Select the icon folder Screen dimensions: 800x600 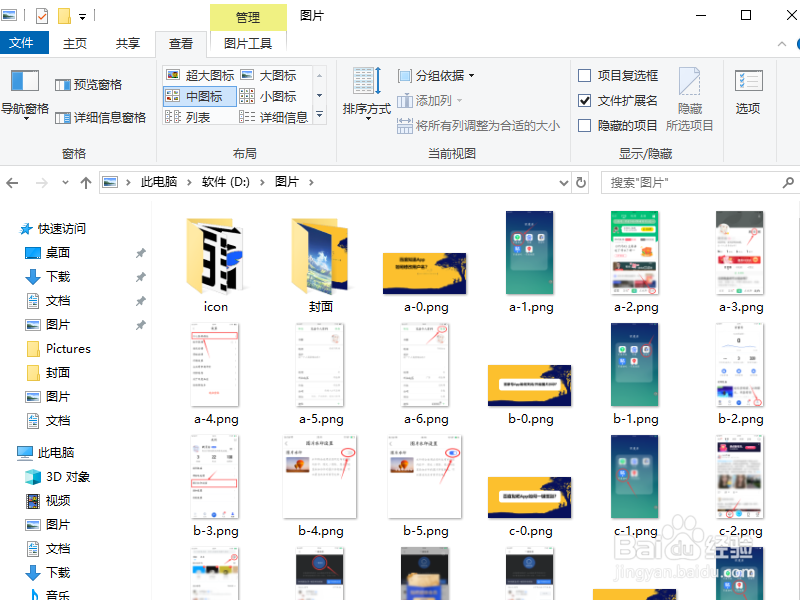click(x=215, y=262)
